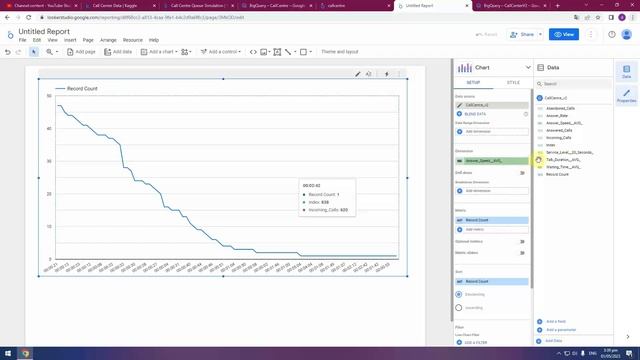Open Theme and layout panel
The image size is (640, 360).
tap(340, 52)
